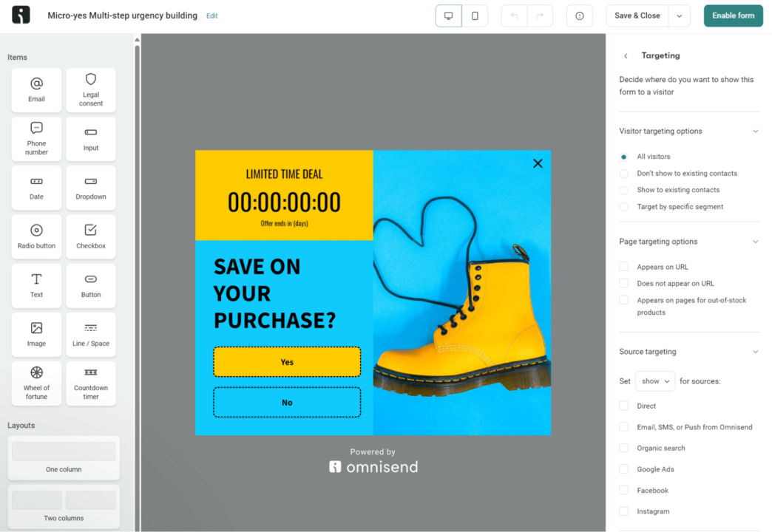Add a Phone number field
The width and height of the screenshot is (772, 532).
click(x=36, y=139)
